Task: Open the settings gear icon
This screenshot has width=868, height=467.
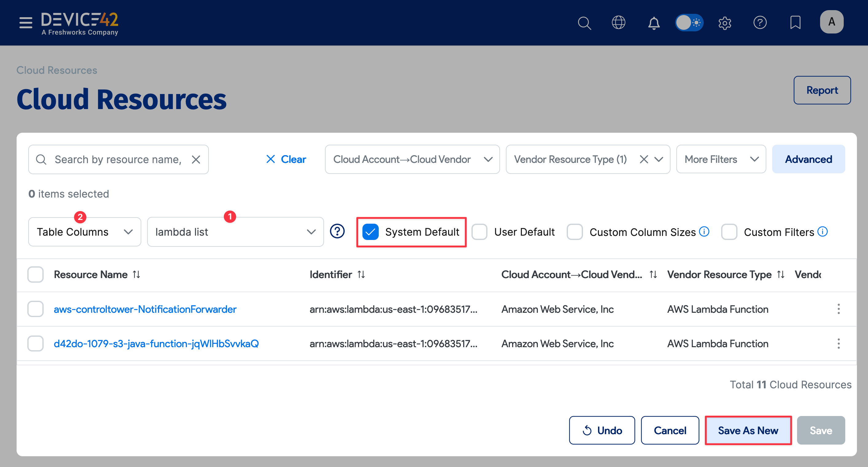Action: [x=725, y=23]
